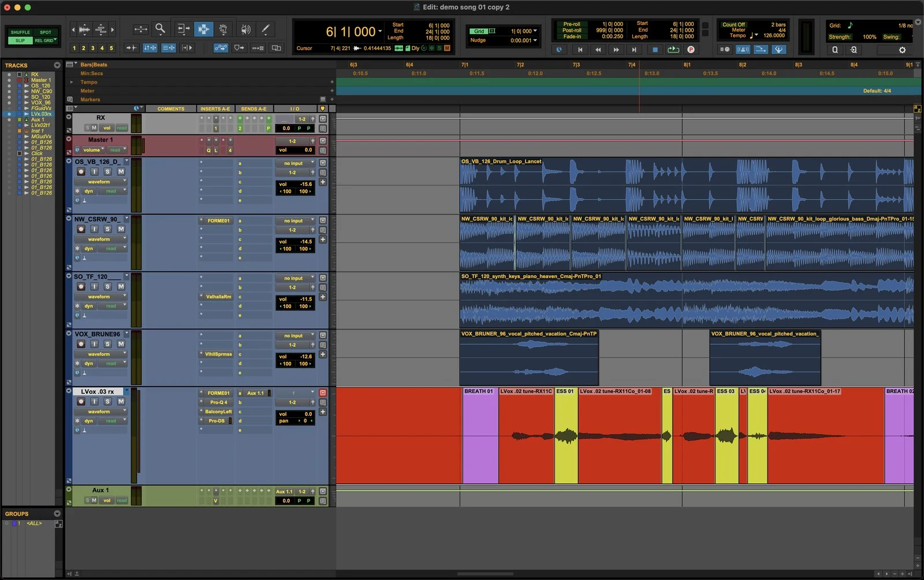The height and width of the screenshot is (580, 924).
Task: Select the BREATH 01 clip
Action: (x=480, y=436)
